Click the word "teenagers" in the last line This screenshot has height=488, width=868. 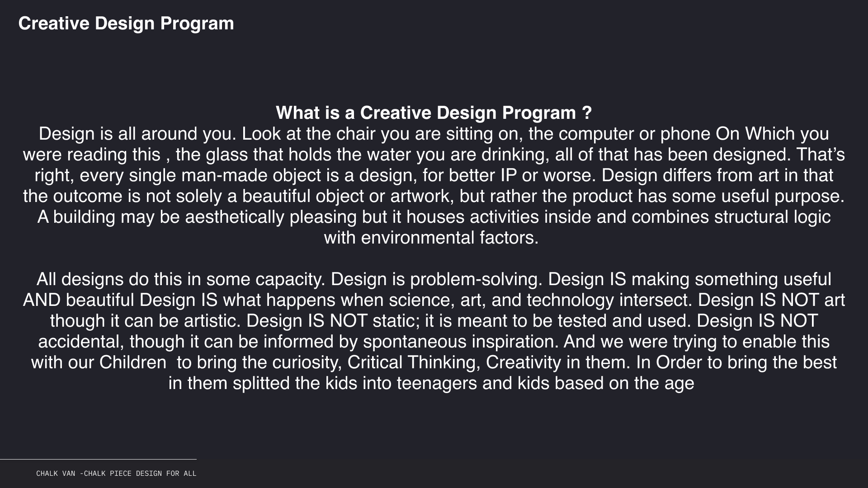pos(437,383)
